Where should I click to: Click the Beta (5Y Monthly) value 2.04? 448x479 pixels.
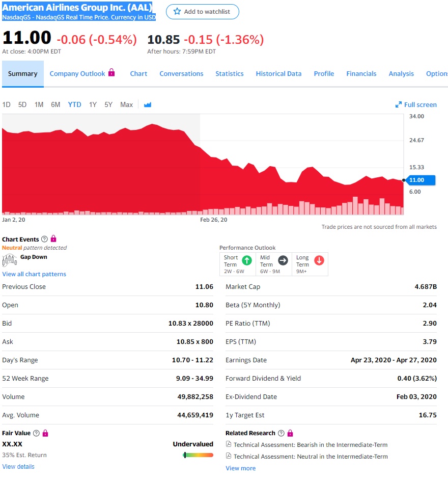click(430, 305)
